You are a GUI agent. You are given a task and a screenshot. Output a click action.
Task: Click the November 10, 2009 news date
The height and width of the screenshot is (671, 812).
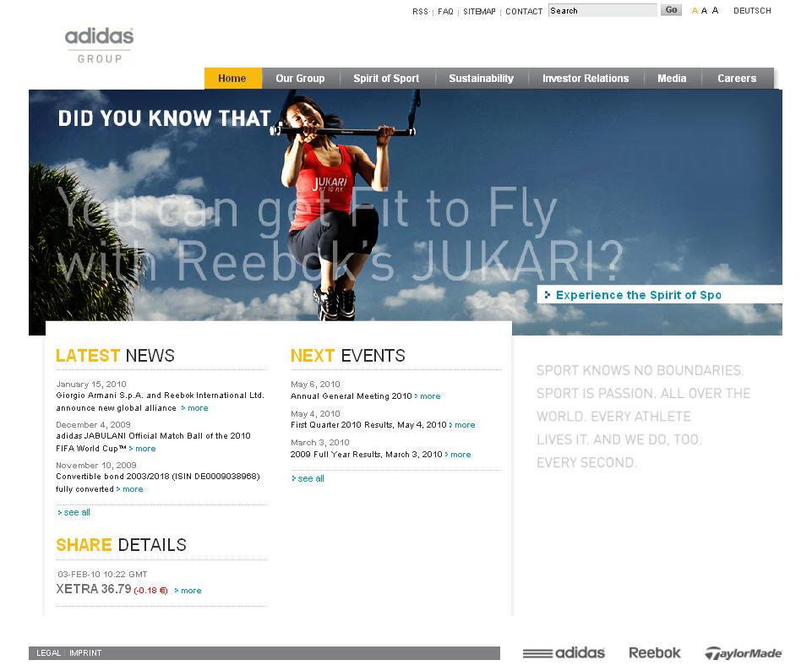tap(96, 466)
